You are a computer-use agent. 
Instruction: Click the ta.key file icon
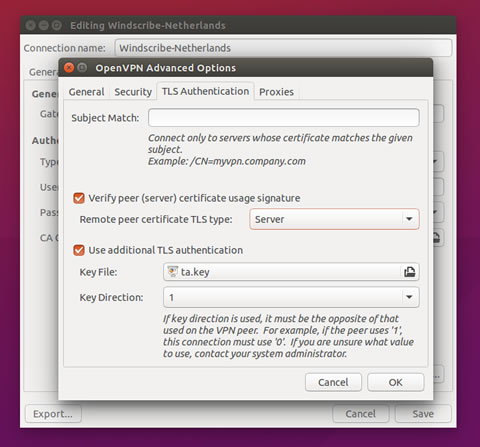(172, 272)
